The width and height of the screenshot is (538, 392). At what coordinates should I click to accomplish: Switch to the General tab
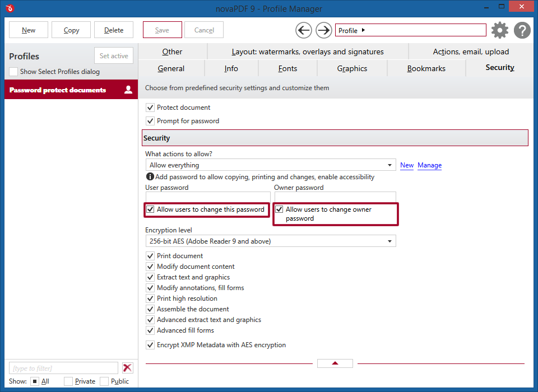[x=171, y=68]
